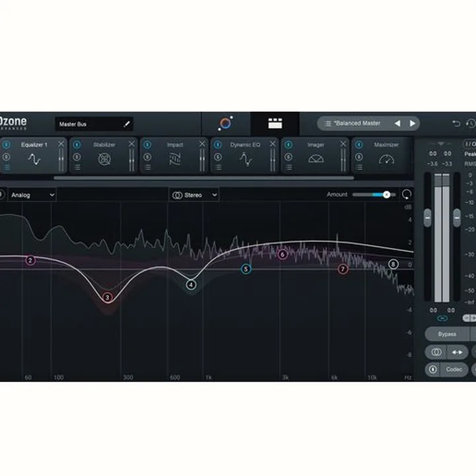The width and height of the screenshot is (476, 476).
Task: Click the Bypass button
Action: click(447, 334)
